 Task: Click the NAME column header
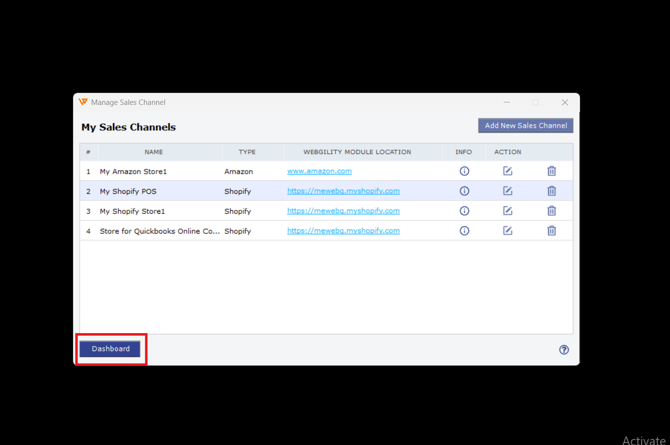click(153, 152)
